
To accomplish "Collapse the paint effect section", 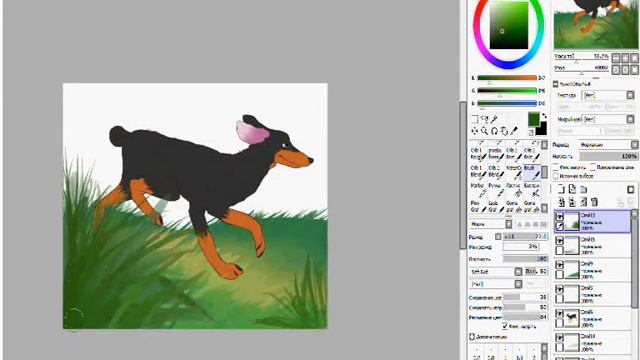I will [556, 84].
